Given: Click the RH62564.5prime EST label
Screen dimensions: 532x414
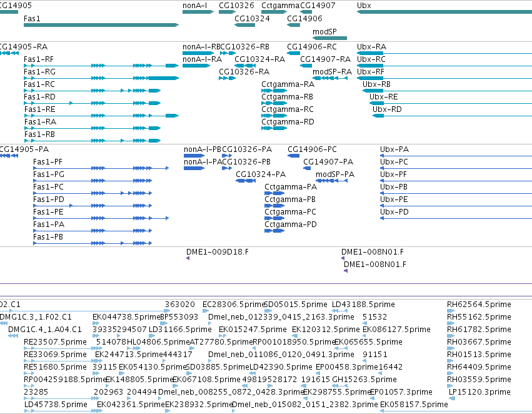Looking at the screenshot, I should tap(479, 305).
